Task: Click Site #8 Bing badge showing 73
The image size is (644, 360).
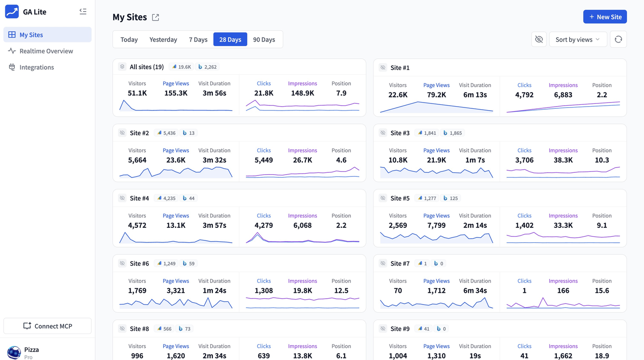Action: [185, 329]
